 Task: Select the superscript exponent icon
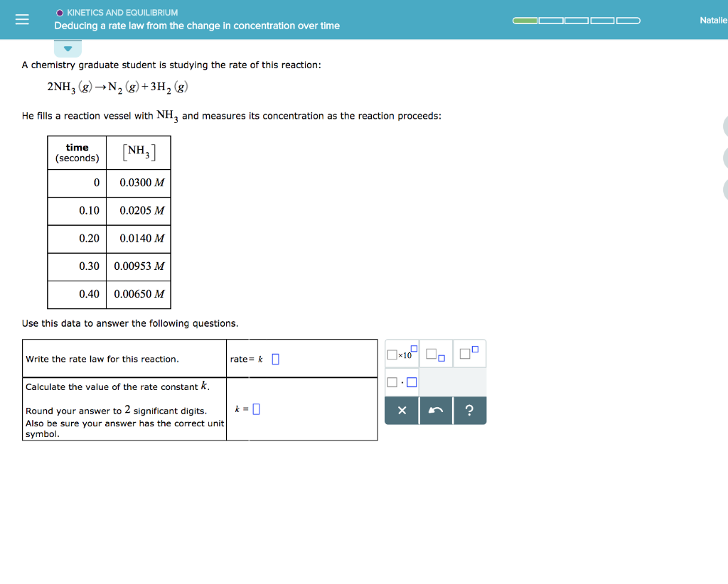[470, 354]
